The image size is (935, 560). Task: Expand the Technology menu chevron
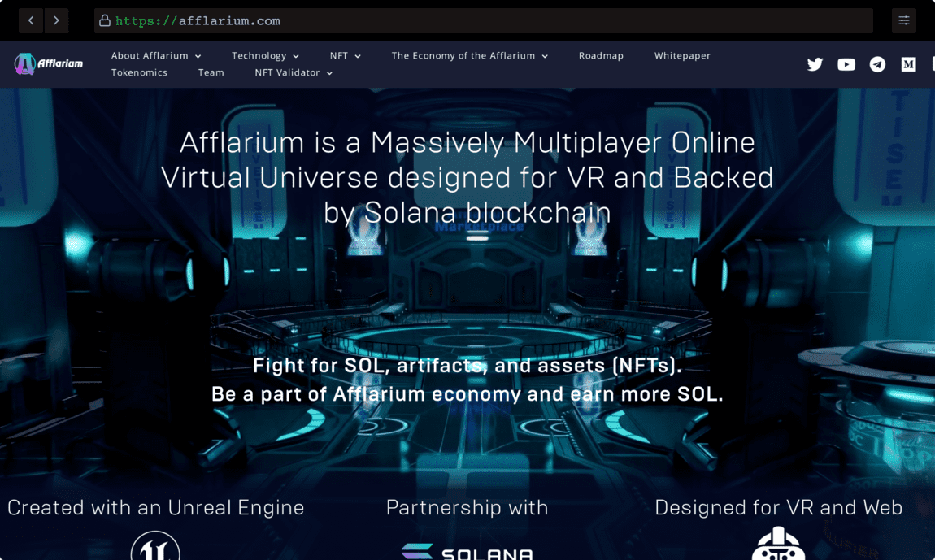(296, 56)
